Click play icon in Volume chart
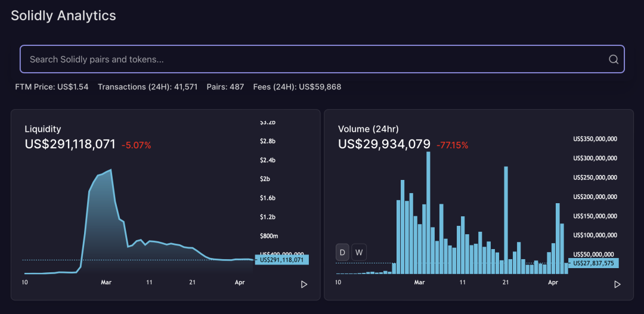This screenshot has width=644, height=314. point(617,284)
